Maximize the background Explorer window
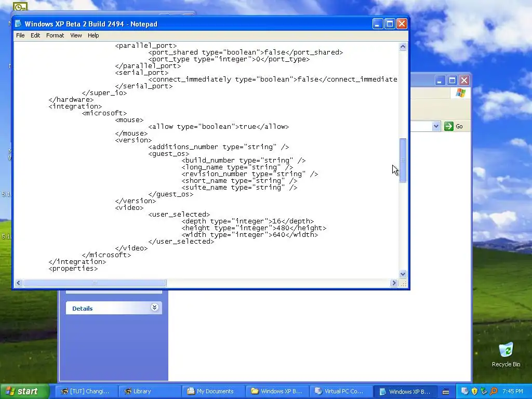Viewport: 532px width, 399px height. pos(452,81)
